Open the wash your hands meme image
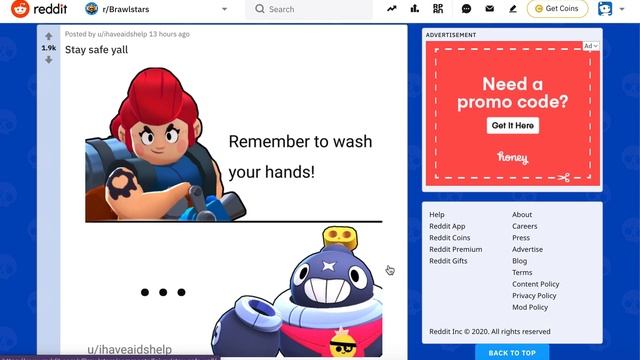The height and width of the screenshot is (360, 640). (x=233, y=211)
